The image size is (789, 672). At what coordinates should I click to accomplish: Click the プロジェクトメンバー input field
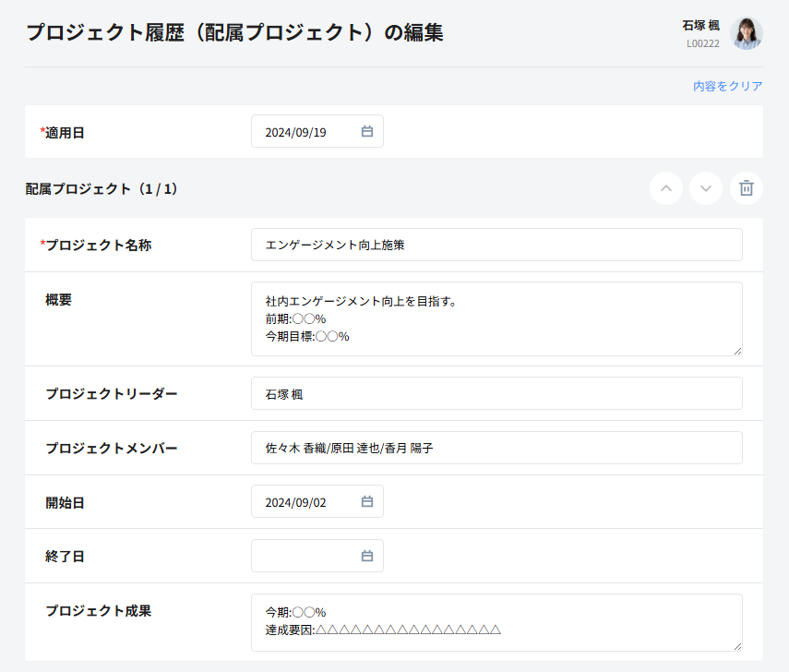(x=496, y=448)
